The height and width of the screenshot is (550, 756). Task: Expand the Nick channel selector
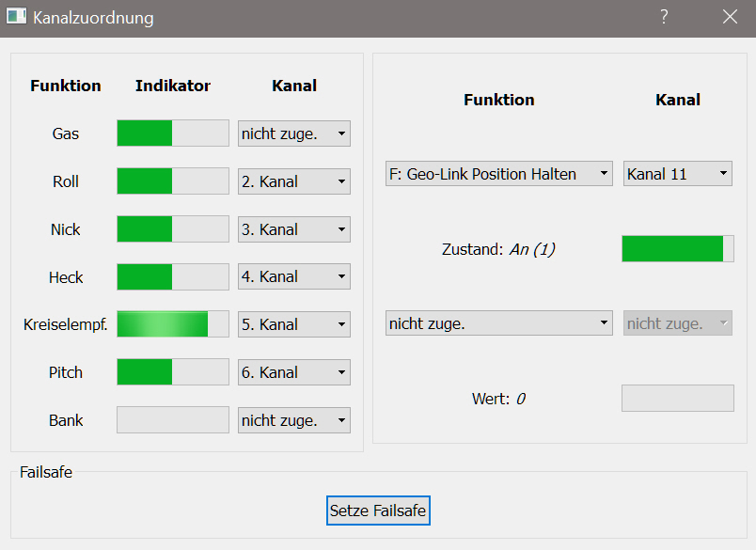click(x=293, y=229)
